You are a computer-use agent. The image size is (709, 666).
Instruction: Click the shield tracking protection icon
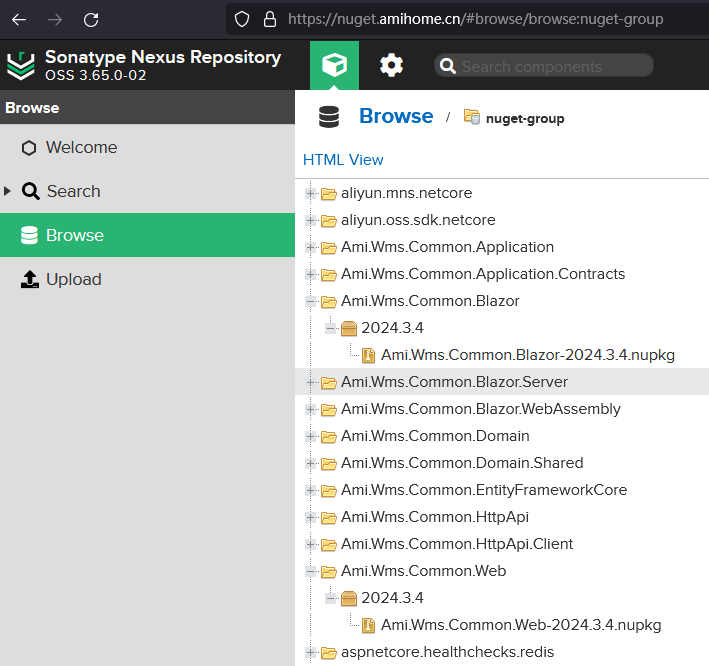pyautogui.click(x=240, y=19)
